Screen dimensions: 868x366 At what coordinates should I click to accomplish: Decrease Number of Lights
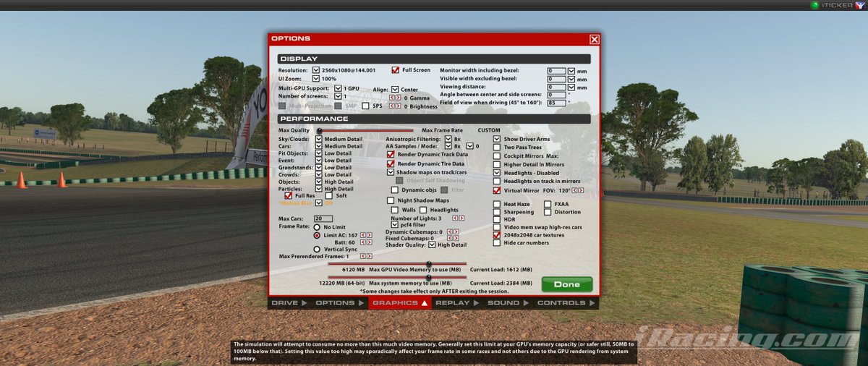point(456,218)
